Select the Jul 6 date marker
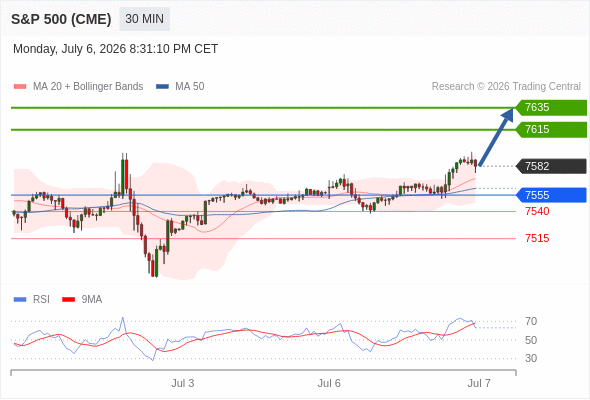The height and width of the screenshot is (400, 590). pos(329,383)
